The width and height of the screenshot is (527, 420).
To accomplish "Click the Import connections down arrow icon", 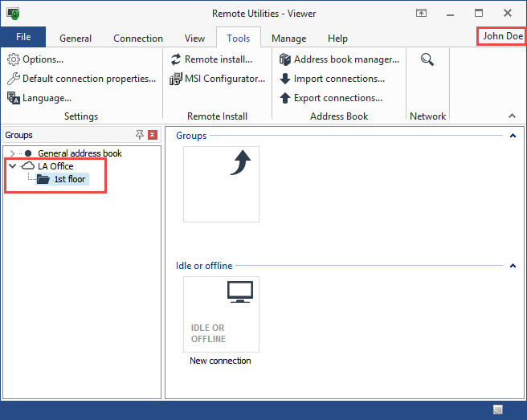I will [x=285, y=79].
